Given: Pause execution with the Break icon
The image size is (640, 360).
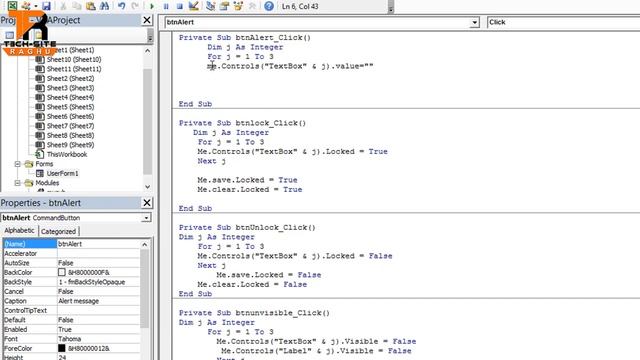Looking at the screenshot, I should click(166, 7).
